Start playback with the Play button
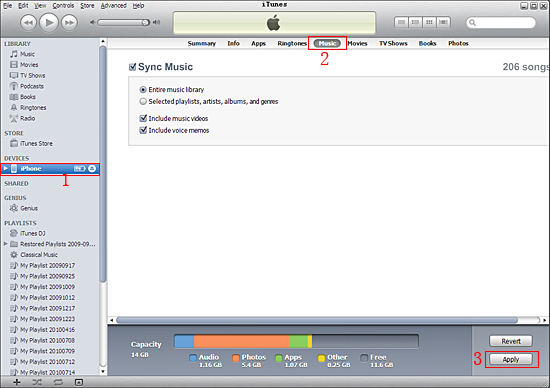The image size is (550, 388). pyautogui.click(x=49, y=22)
